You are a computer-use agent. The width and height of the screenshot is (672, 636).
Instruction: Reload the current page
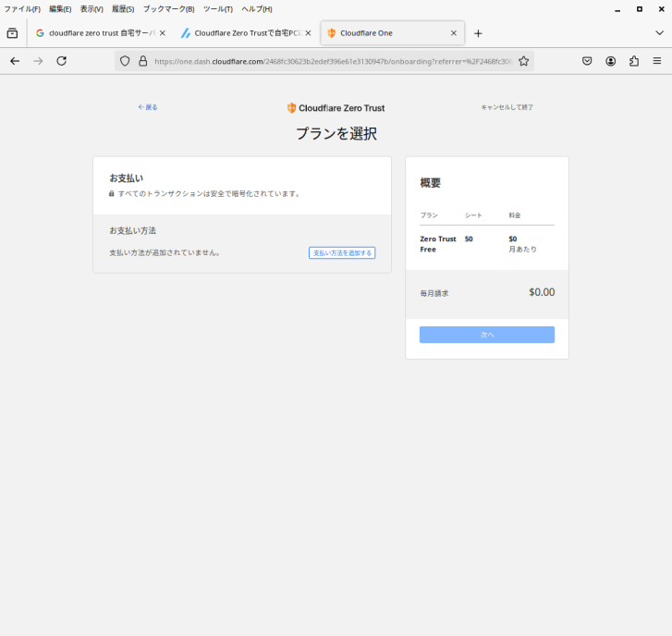pyautogui.click(x=62, y=61)
